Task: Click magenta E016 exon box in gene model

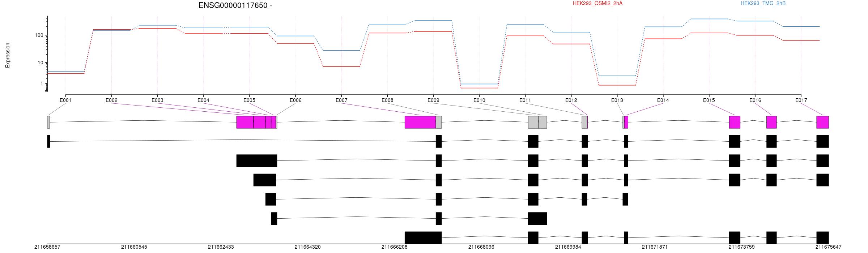Action: (771, 122)
